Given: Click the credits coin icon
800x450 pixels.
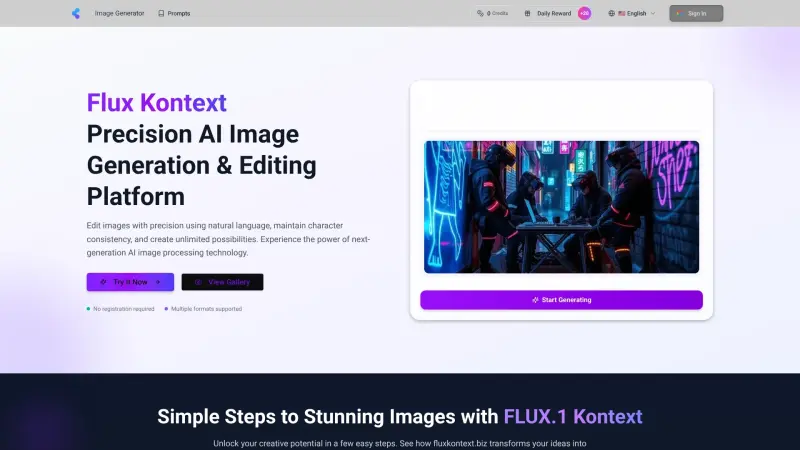Looking at the screenshot, I should tap(480, 13).
